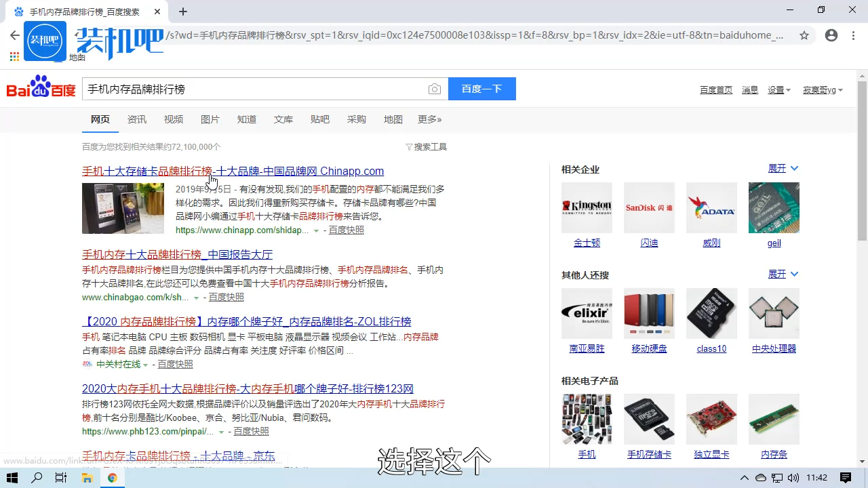
Task: Click the apps grid icon under the back arrow
Action: click(14, 56)
